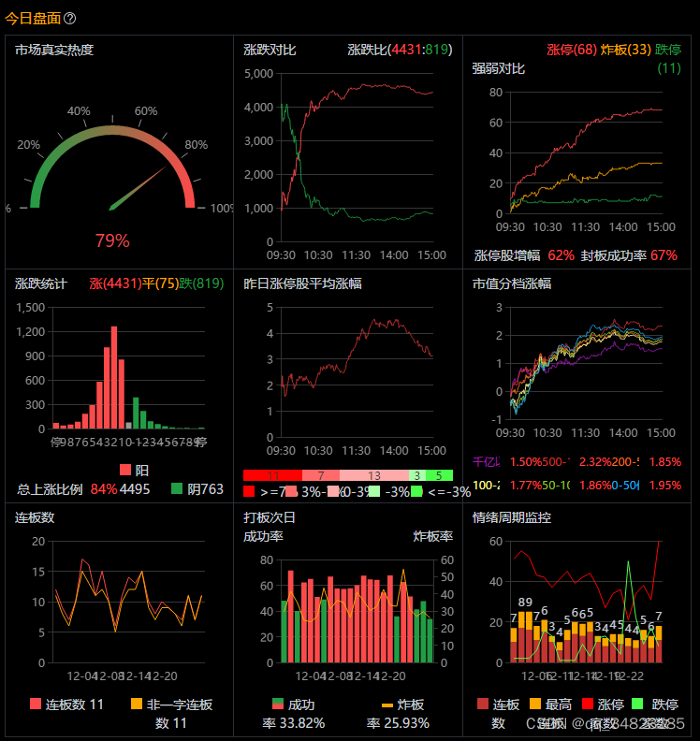
Task: Click the orange 平(75) count
Action: click(x=161, y=283)
